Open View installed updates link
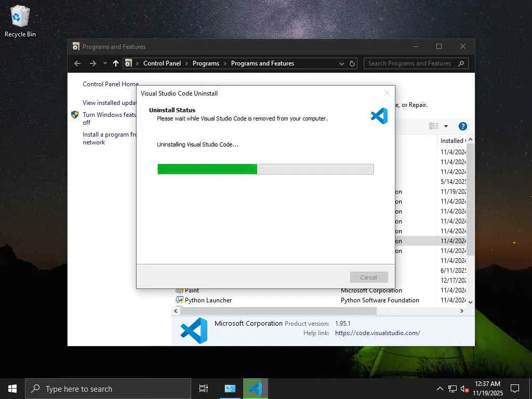Screen dimensions: 532x399 pyautogui.click(x=109, y=102)
